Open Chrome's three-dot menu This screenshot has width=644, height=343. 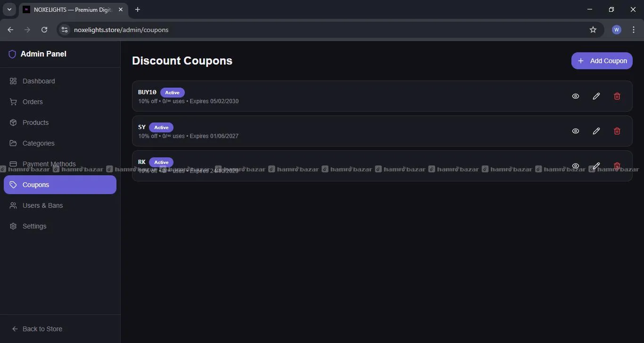point(633,30)
